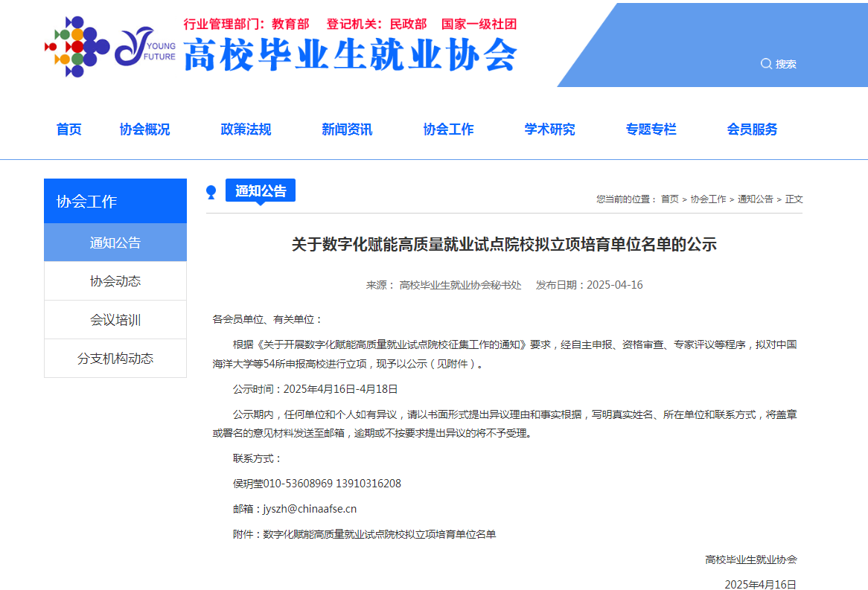This screenshot has height=590, width=868.
Task: Click the Young Future logo
Action: click(x=145, y=47)
